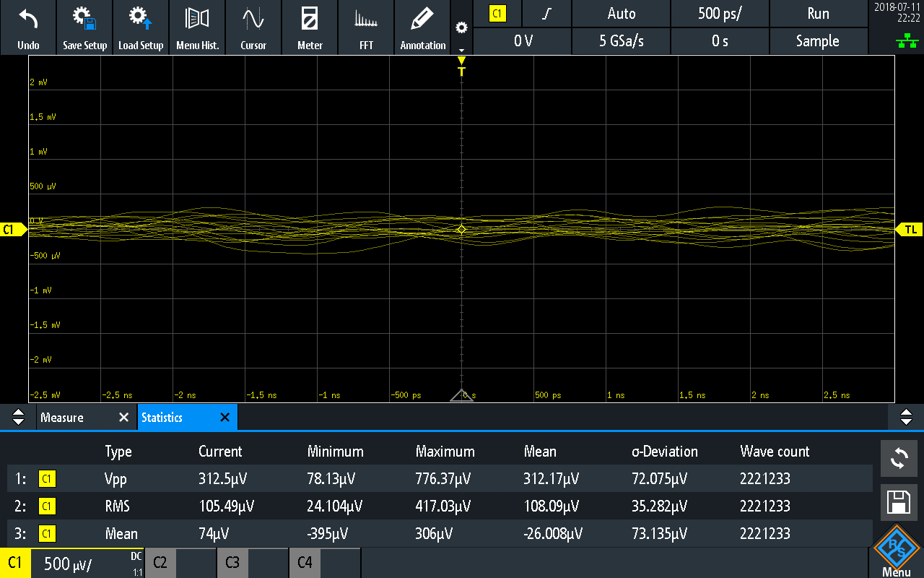Toggle channel C2 on

(180, 563)
